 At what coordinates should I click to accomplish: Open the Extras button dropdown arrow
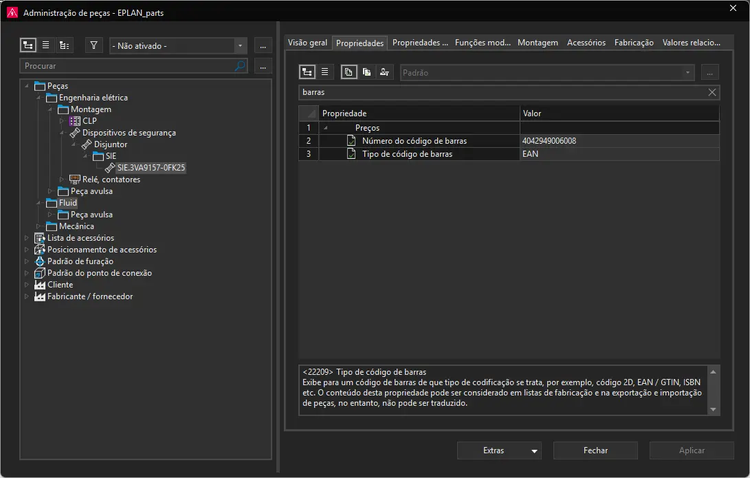point(534,451)
